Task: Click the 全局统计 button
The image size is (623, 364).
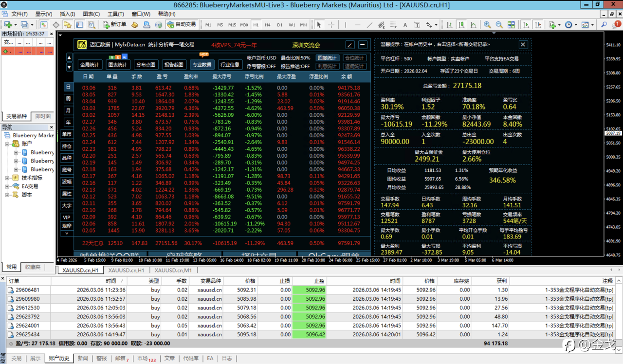Action: [90, 65]
